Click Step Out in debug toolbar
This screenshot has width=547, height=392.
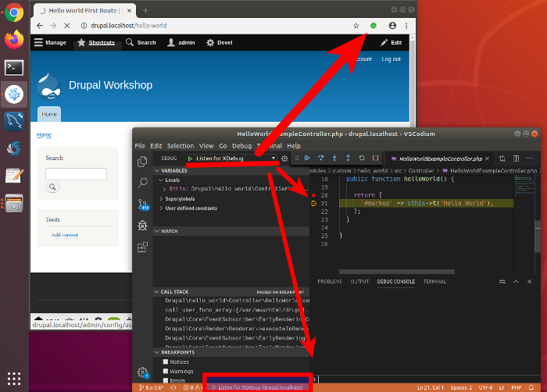tap(348, 158)
